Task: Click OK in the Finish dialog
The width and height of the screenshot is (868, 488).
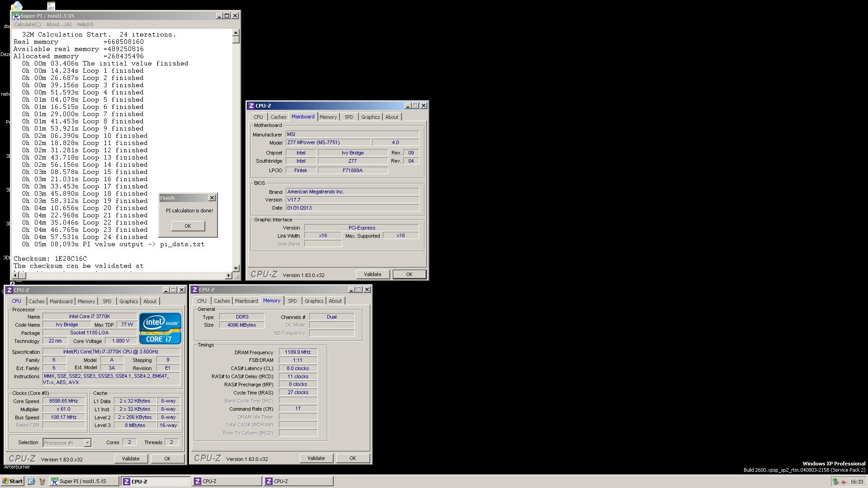Action: point(188,226)
